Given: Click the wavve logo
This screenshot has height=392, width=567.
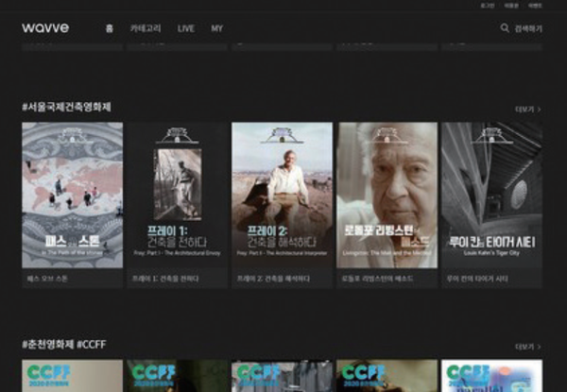Looking at the screenshot, I should tap(45, 28).
